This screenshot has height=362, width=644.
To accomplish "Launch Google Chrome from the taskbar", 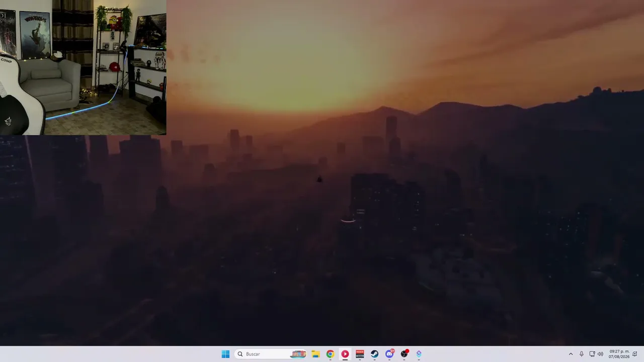I will (330, 354).
